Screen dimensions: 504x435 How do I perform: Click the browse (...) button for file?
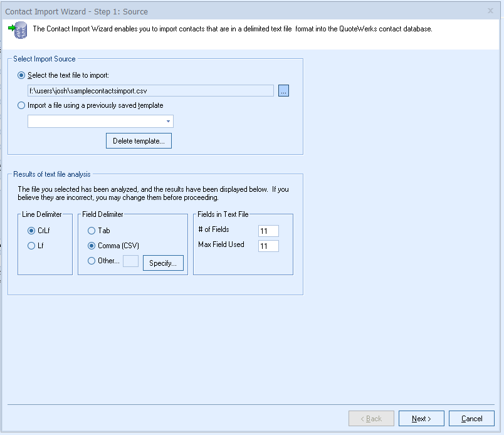click(x=283, y=91)
